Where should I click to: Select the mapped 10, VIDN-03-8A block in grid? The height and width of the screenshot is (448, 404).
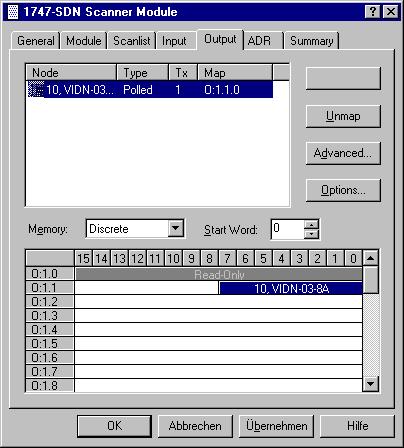pos(291,288)
